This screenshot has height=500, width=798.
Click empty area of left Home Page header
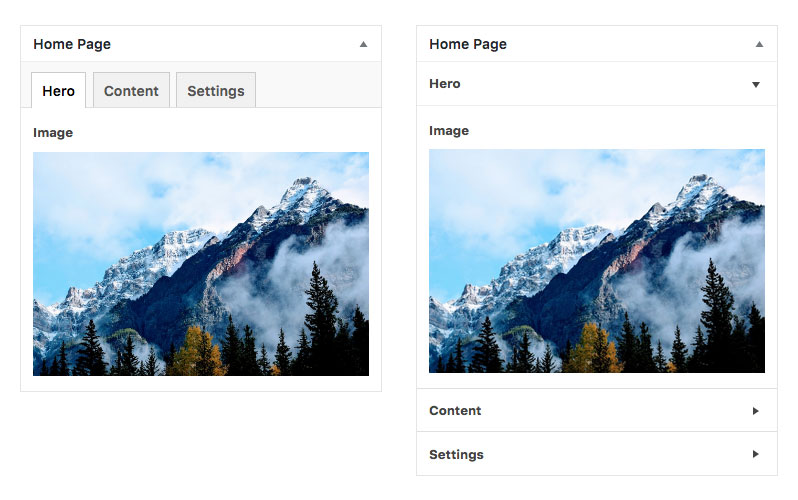(x=234, y=44)
